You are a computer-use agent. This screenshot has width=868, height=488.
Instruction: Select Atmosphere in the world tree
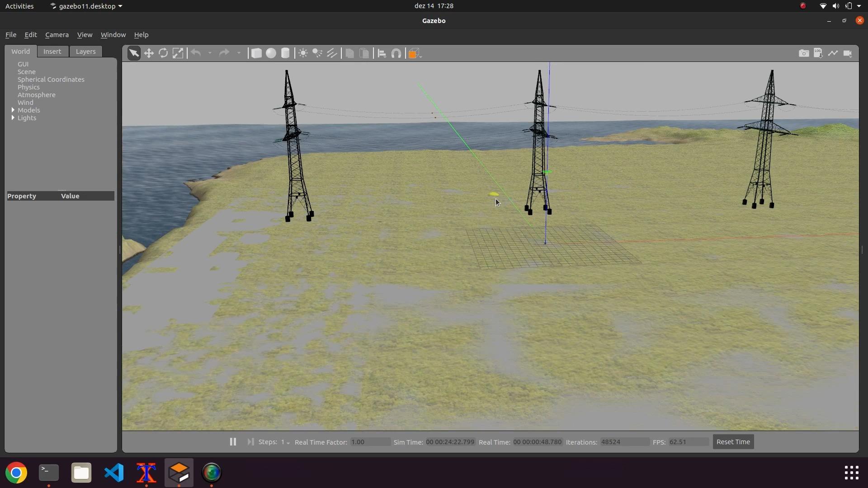tap(37, 95)
